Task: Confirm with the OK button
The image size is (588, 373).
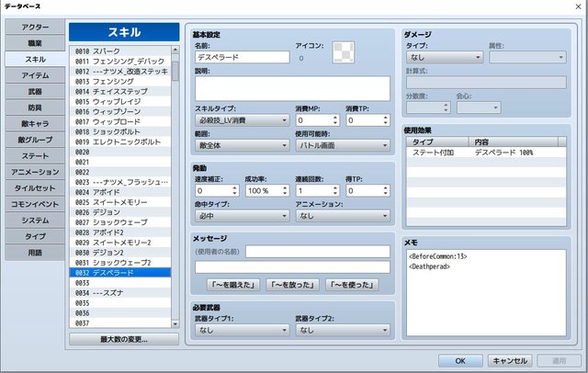Action: point(460,361)
